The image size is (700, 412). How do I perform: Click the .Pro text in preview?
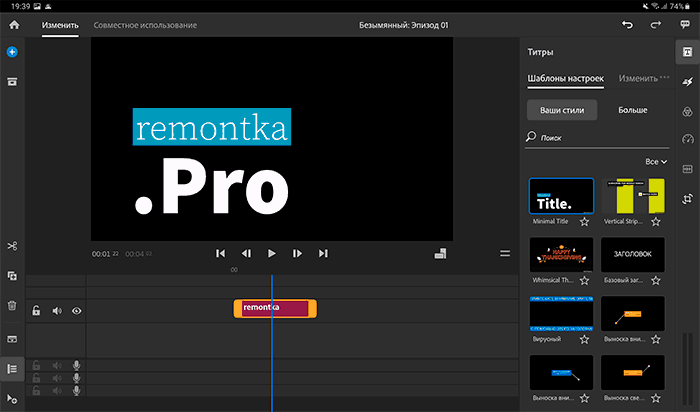pyautogui.click(x=212, y=187)
